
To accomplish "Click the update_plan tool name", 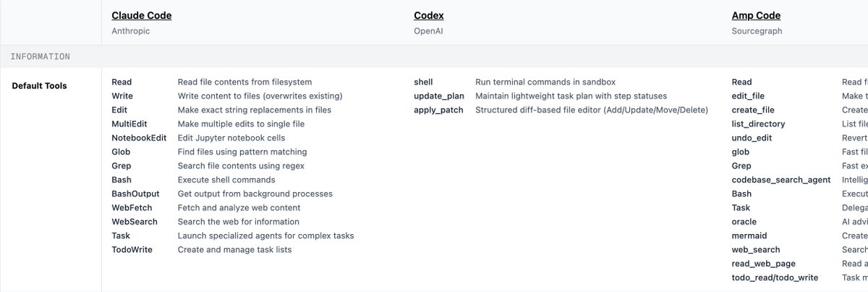I will (439, 96).
